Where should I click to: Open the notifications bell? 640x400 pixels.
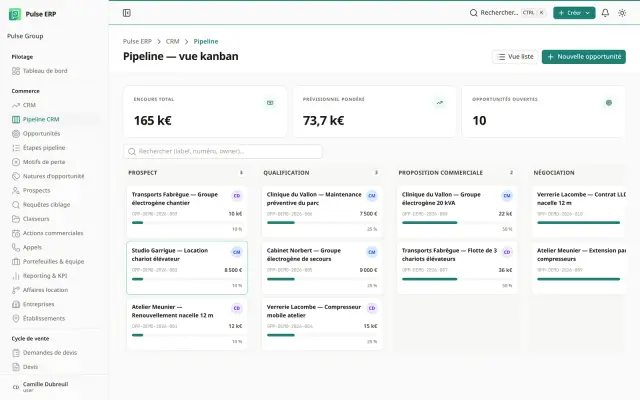point(605,13)
